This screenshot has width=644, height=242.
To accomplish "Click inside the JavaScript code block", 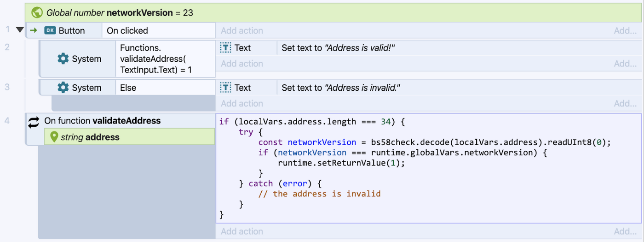I will coord(428,168).
